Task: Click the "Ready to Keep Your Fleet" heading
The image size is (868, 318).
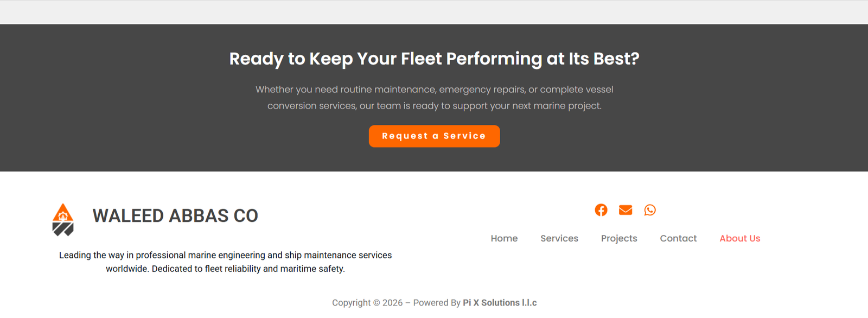Action: (435, 59)
